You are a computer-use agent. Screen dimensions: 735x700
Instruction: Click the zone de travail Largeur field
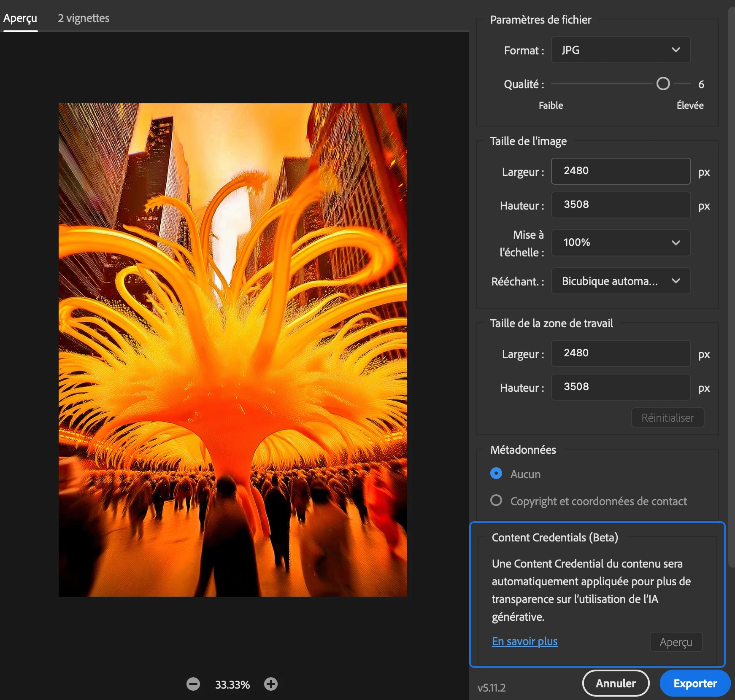[x=621, y=353]
